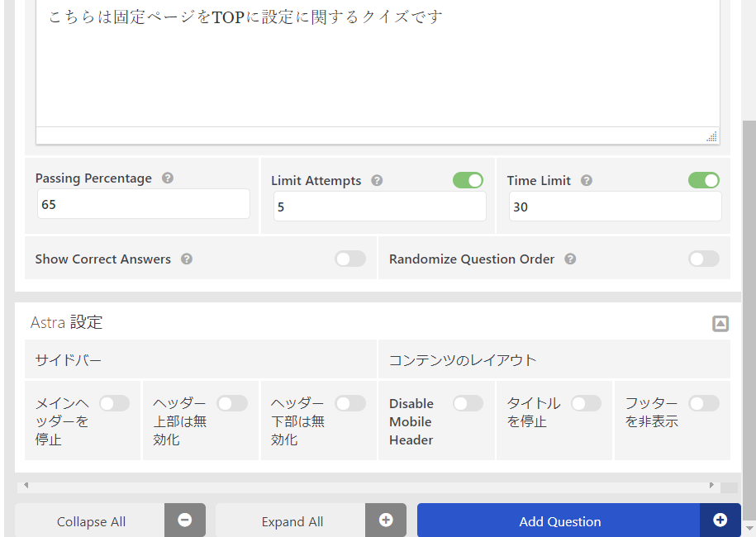Click help icon beside Time Limit
The height and width of the screenshot is (537, 756).
click(587, 180)
